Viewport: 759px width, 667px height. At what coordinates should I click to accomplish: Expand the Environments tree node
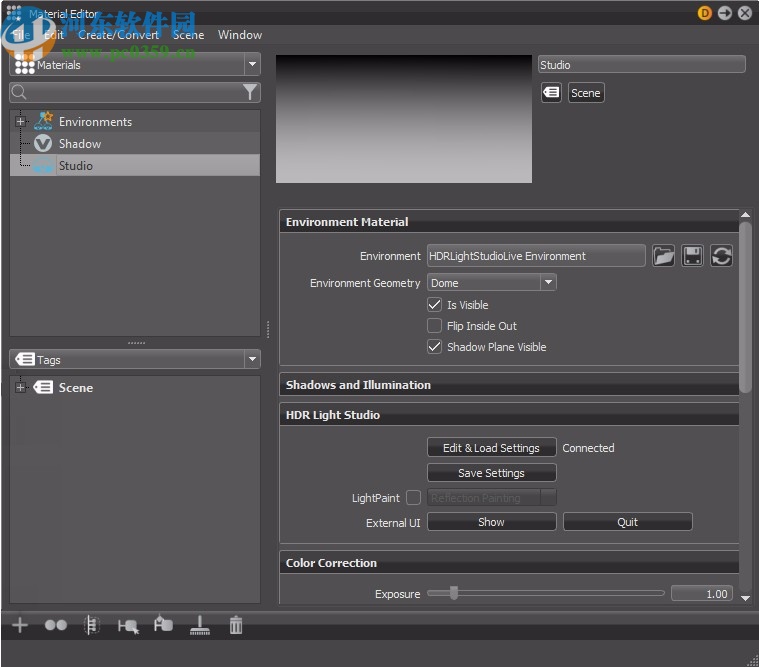click(20, 121)
